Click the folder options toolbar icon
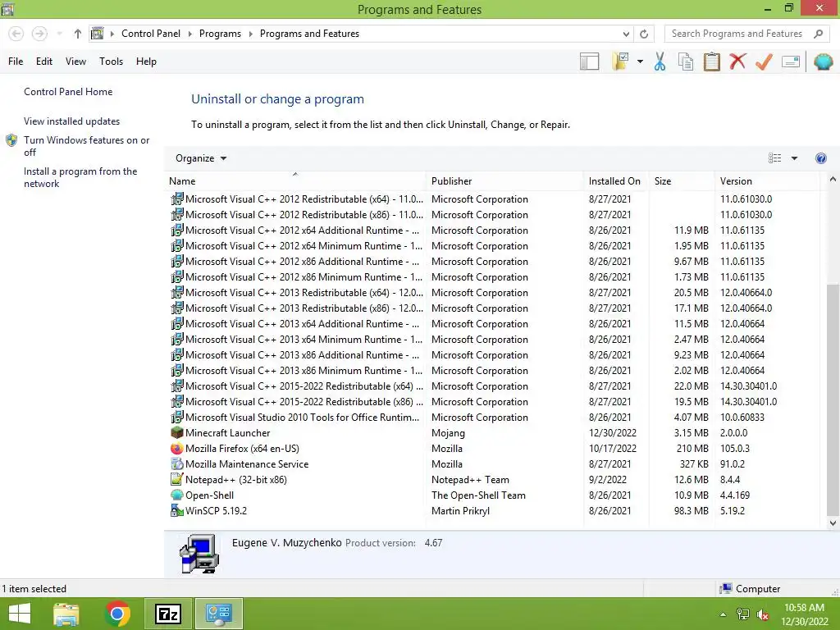The width and height of the screenshot is (840, 630). pos(621,62)
